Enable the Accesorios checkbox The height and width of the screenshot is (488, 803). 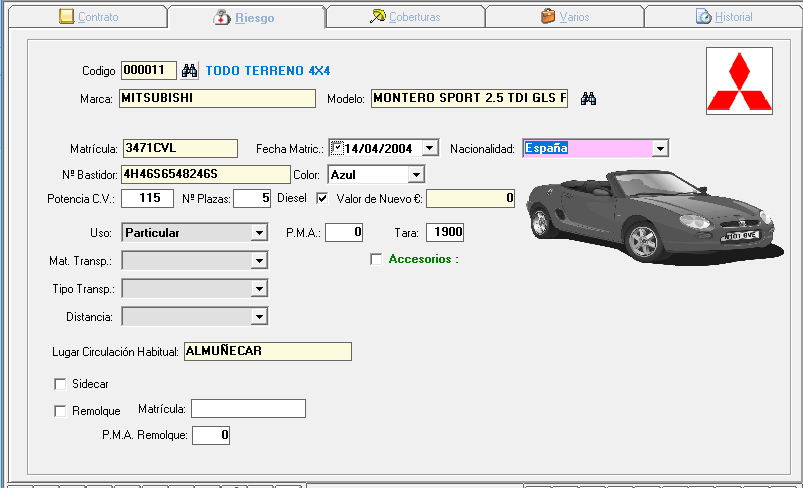click(376, 259)
